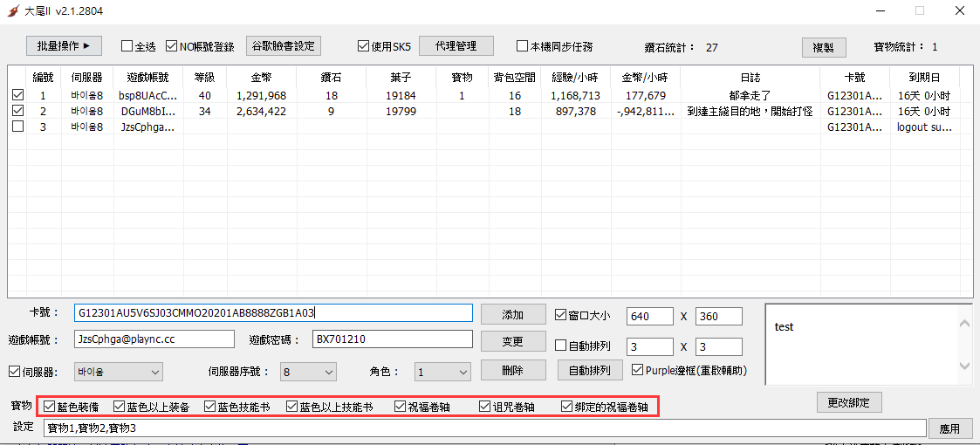Toggle the 全选 select-all checkbox
Screen dimensions: 980x445
click(127, 46)
